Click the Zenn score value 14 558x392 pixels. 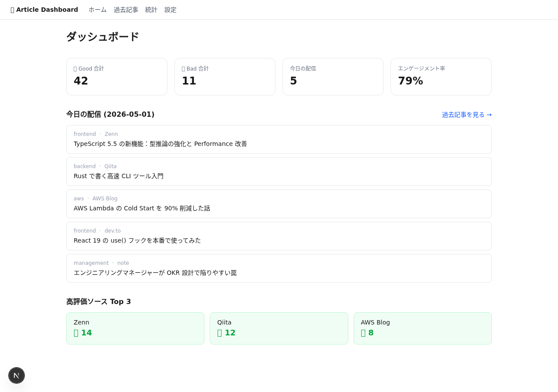(x=83, y=333)
